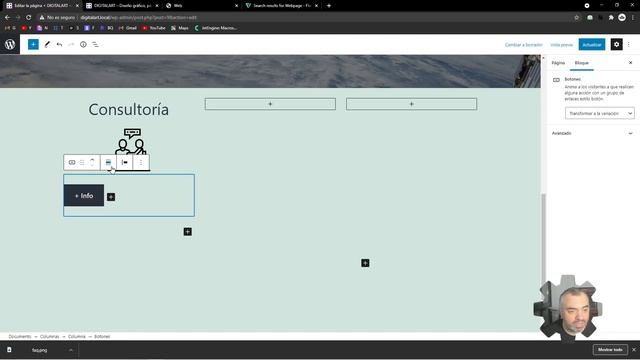Undo the last change
640x360 pixels.
coord(59,44)
